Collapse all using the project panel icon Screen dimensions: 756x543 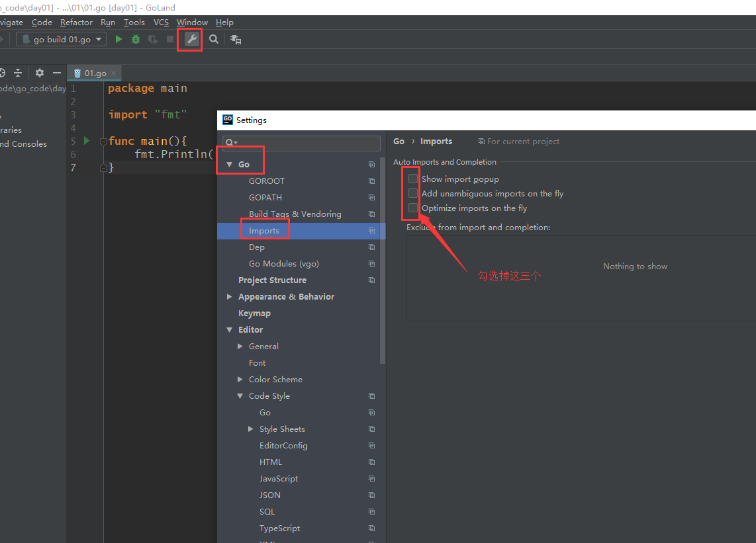(x=18, y=73)
